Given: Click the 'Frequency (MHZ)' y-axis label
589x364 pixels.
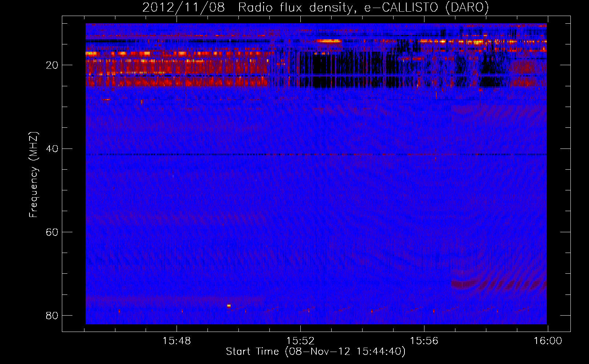Looking at the screenshot, I should [x=33, y=175].
